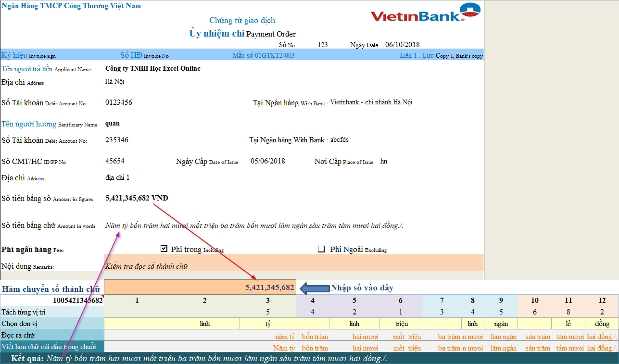This screenshot has height=364, width=619.
Task: Click the date value 06/10/2018
Action: pos(403,45)
